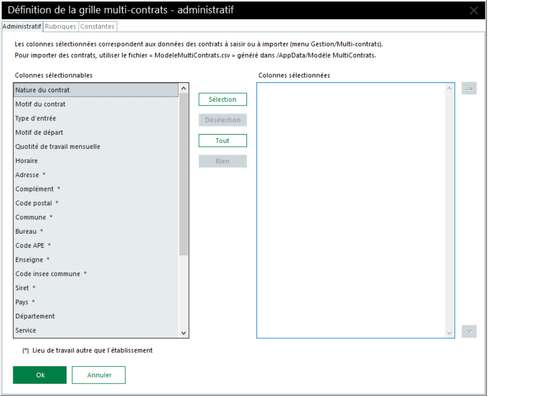Select 'Motif de départ' in the list

click(96, 133)
